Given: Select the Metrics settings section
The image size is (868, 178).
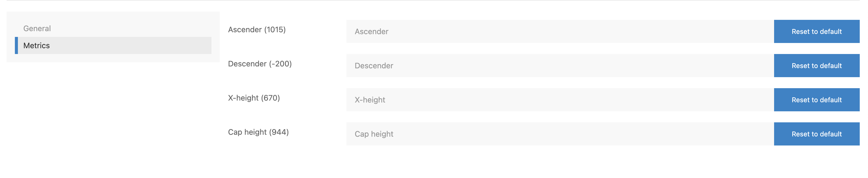Looking at the screenshot, I should [36, 45].
